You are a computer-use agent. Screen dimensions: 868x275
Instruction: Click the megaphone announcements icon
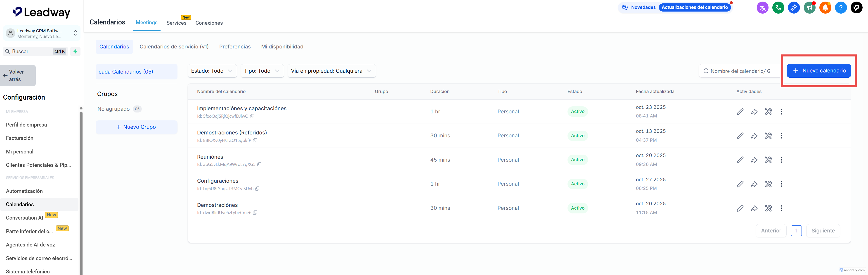tap(809, 7)
